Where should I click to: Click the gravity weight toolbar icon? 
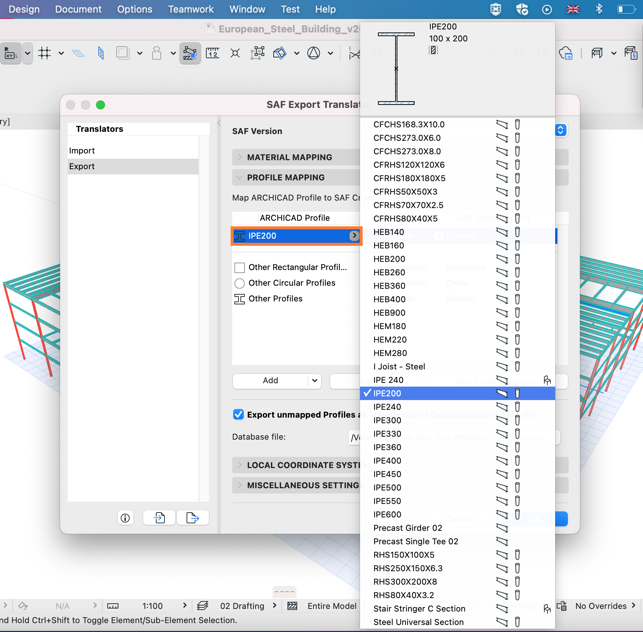coord(156,53)
